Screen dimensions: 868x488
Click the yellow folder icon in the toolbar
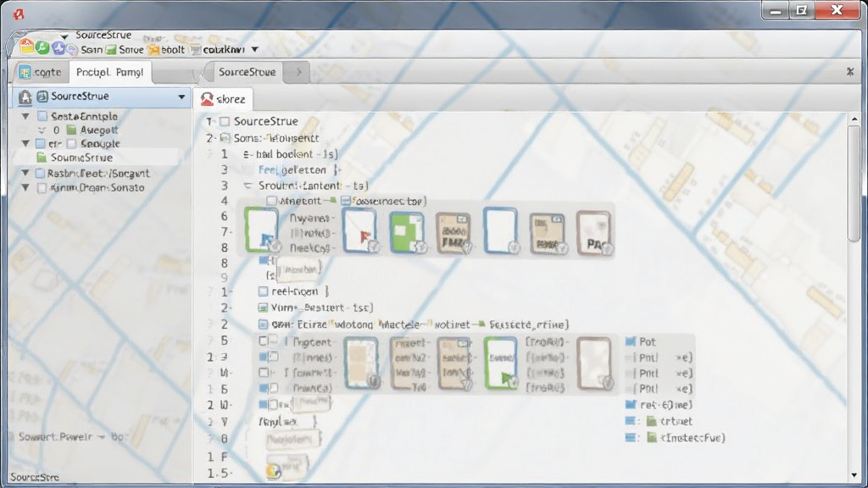[26, 47]
